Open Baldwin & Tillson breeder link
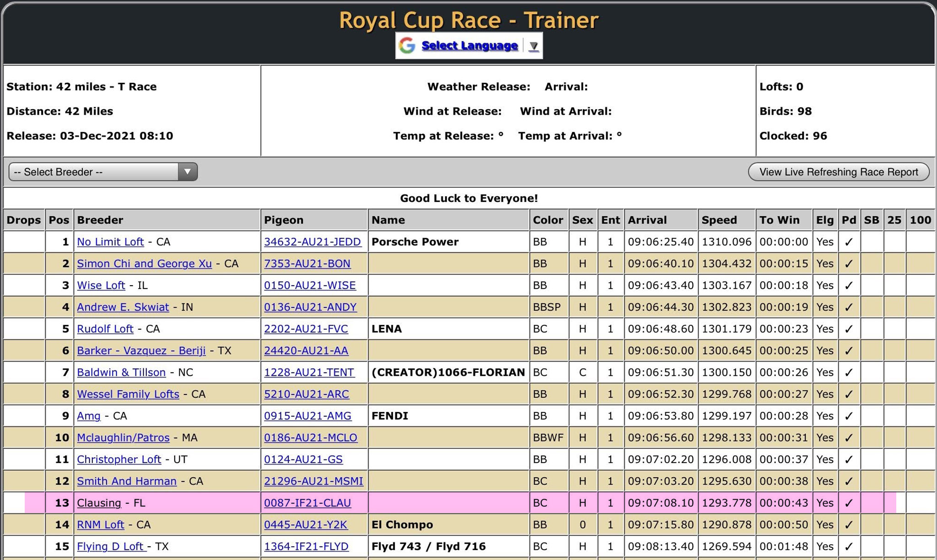The image size is (937, 560). 121,373
